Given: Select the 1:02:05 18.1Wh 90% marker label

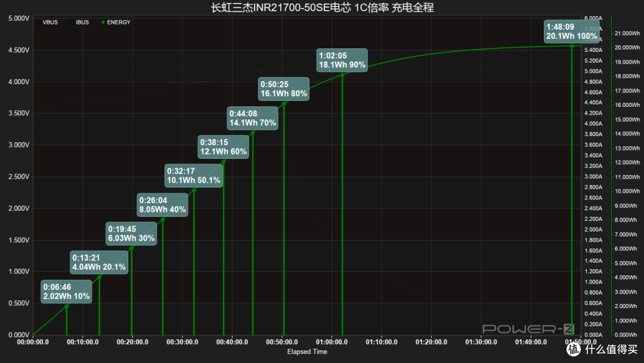Looking at the screenshot, I should (342, 60).
